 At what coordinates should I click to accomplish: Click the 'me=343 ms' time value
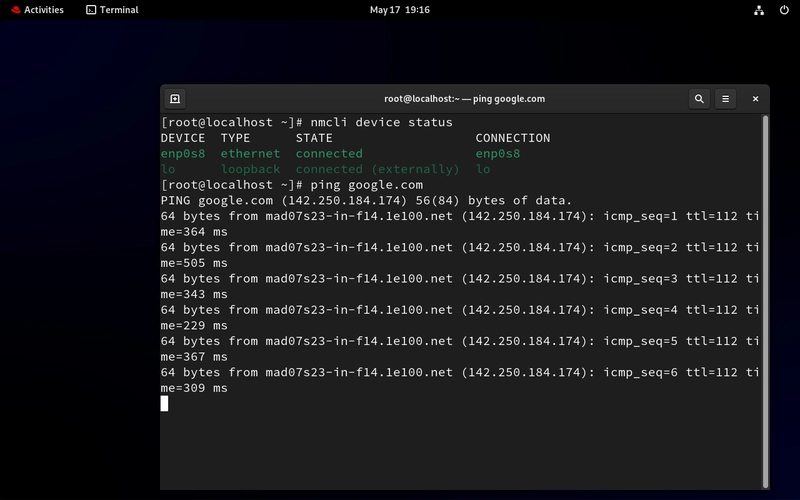point(194,294)
